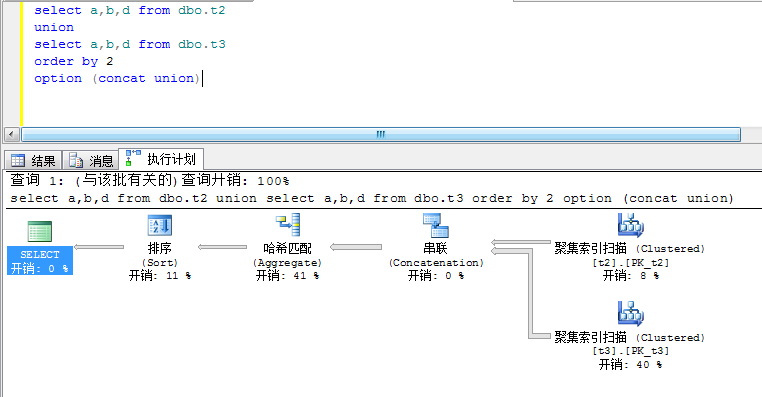Click the 'union' keyword in the editor
Image resolution: width=762 pixels, height=397 pixels.
[x=54, y=27]
